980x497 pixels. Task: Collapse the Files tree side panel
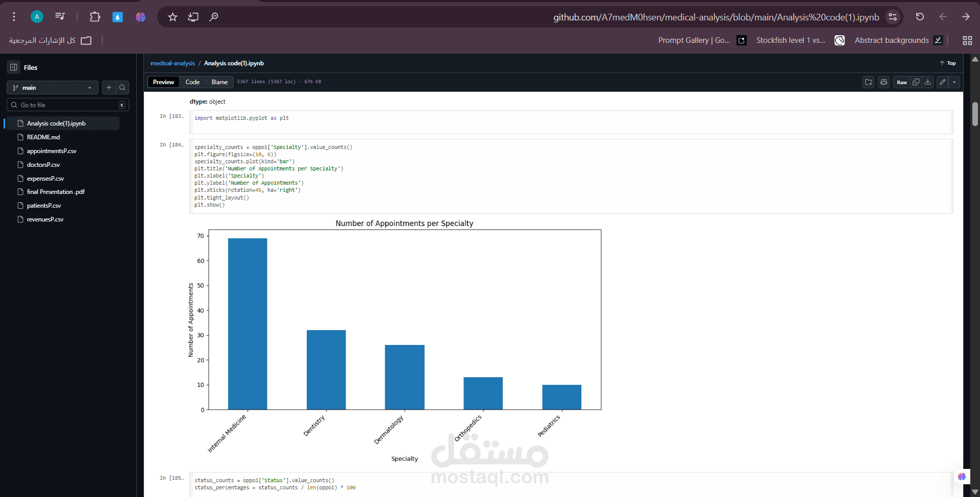(14, 67)
